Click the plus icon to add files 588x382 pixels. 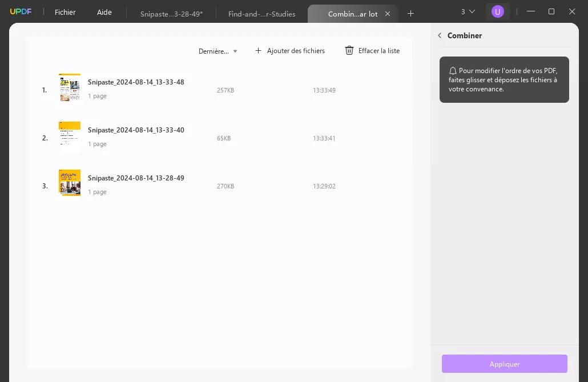coord(258,50)
